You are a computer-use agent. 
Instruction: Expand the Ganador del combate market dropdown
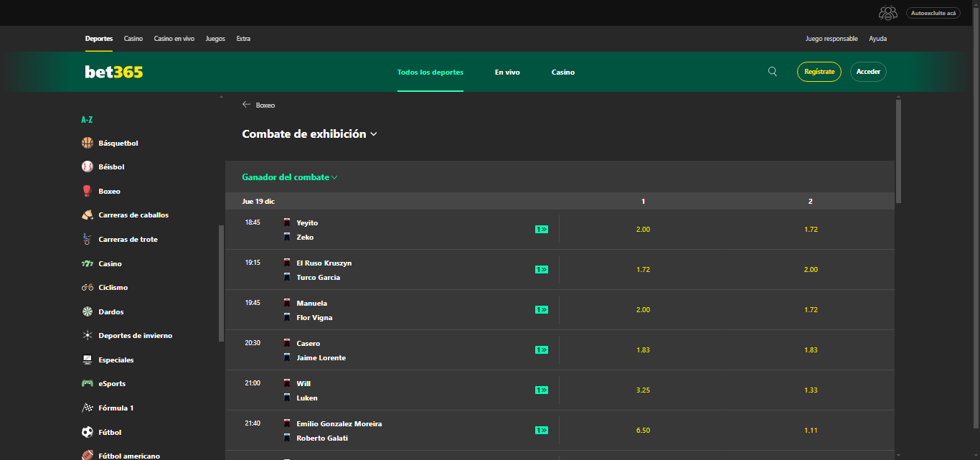coord(290,177)
